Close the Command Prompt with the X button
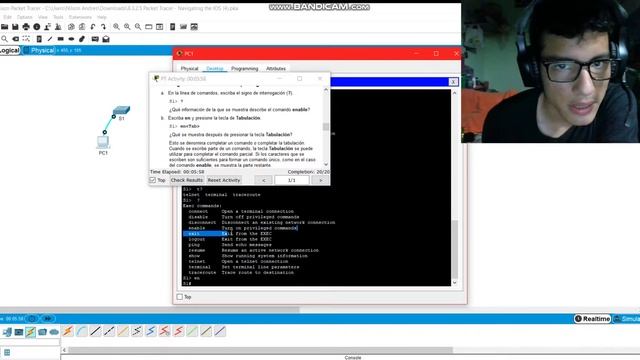This screenshot has width=640, height=360. coord(453,82)
